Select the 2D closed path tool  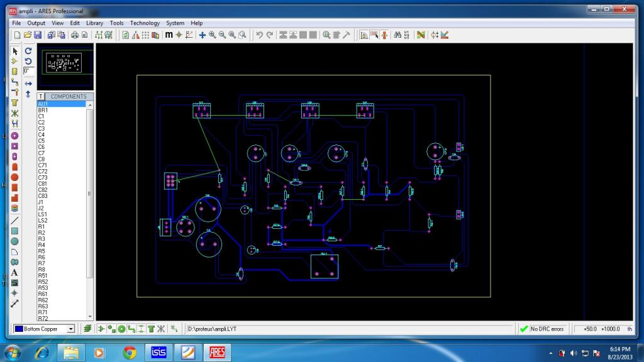(x=15, y=262)
